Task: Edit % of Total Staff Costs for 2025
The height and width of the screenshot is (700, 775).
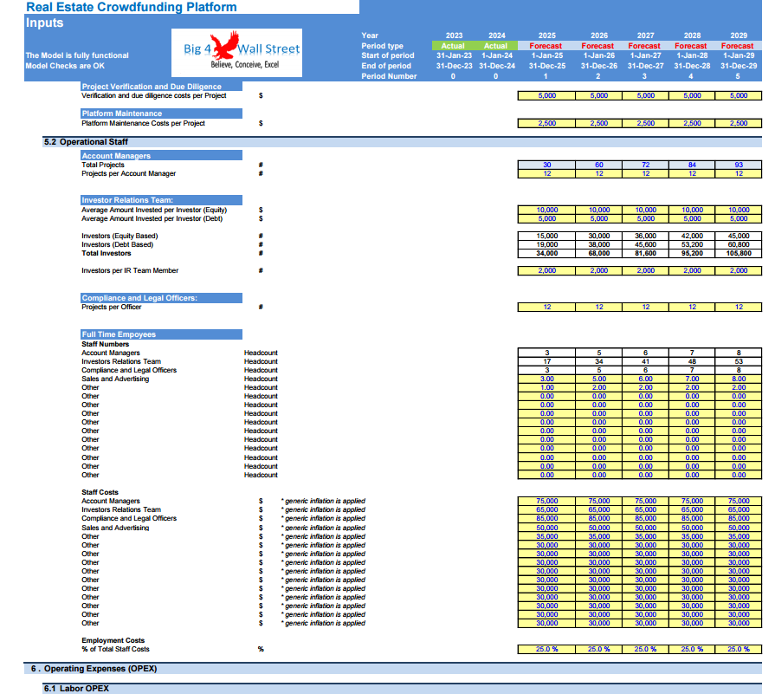Action: pos(546,649)
